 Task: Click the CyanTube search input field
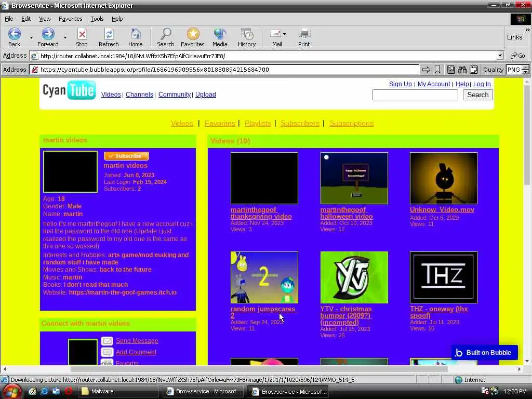click(415, 95)
